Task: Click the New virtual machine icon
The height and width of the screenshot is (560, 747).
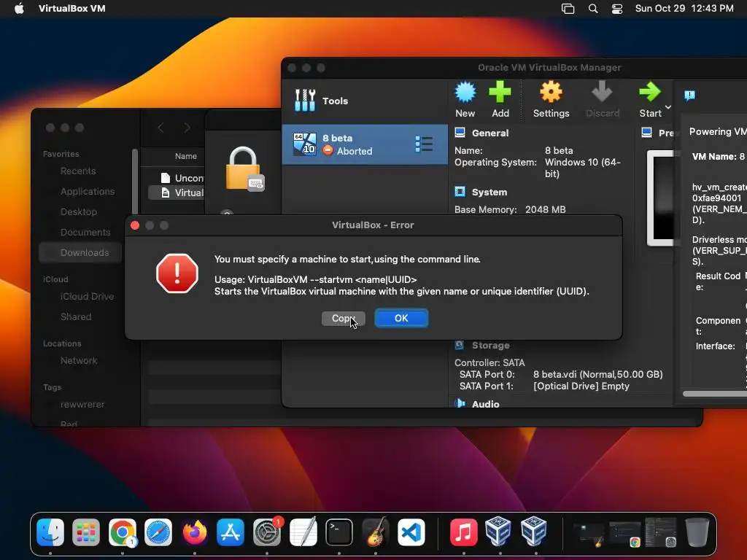Action: (x=465, y=93)
